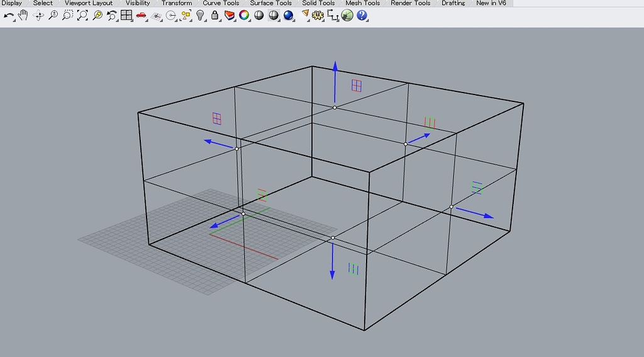Toggle the Ghosted wireframe sphere icon

coord(274,16)
